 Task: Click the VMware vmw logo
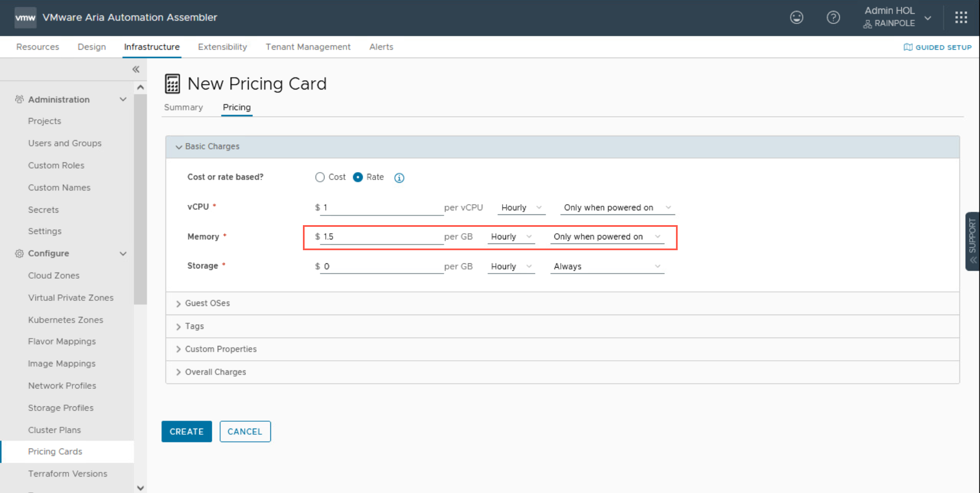[25, 18]
